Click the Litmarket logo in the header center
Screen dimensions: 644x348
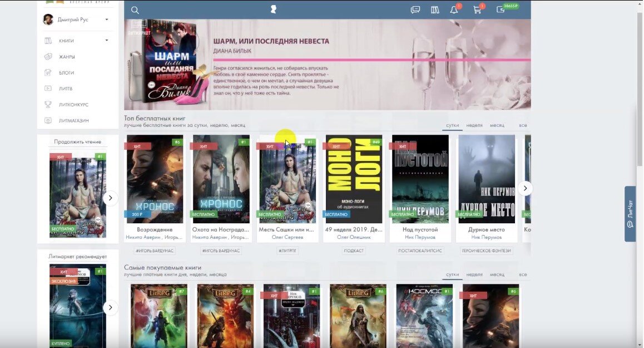tap(273, 9)
